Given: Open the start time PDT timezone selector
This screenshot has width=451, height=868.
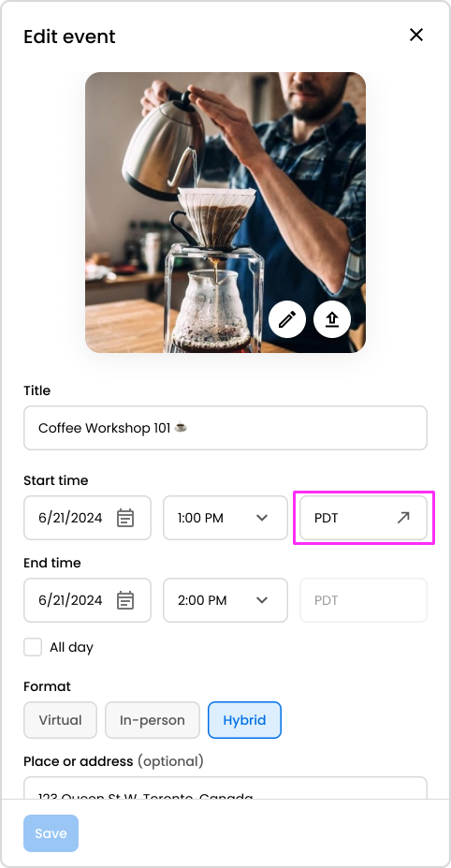Looking at the screenshot, I should (364, 518).
